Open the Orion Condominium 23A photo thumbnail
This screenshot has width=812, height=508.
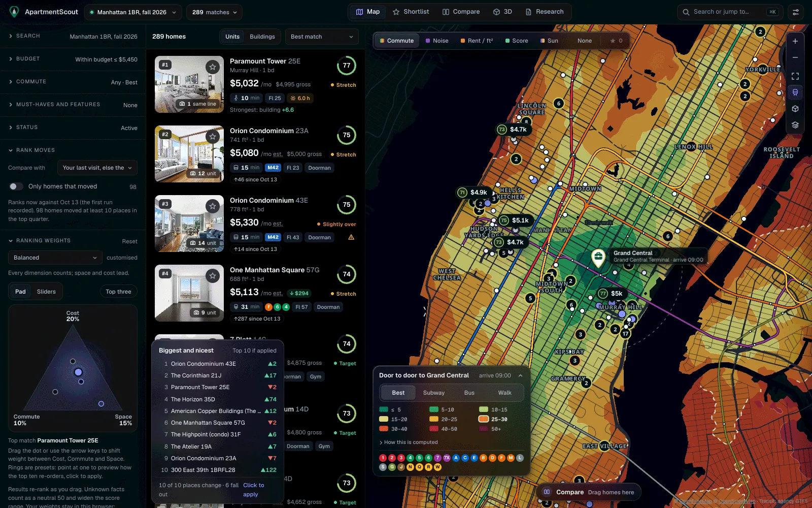pyautogui.click(x=189, y=154)
